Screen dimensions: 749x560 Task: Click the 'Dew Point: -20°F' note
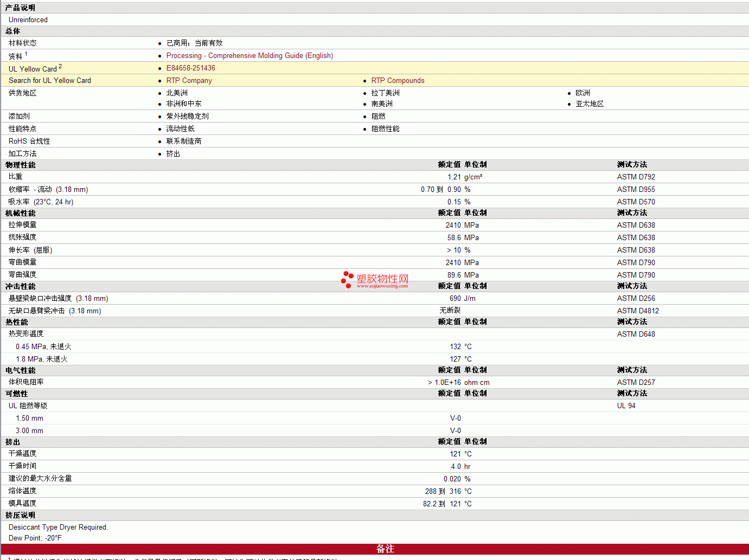pyautogui.click(x=35, y=538)
